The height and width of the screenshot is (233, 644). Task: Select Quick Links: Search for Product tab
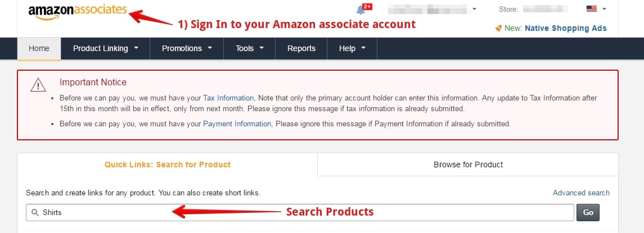[x=168, y=165]
